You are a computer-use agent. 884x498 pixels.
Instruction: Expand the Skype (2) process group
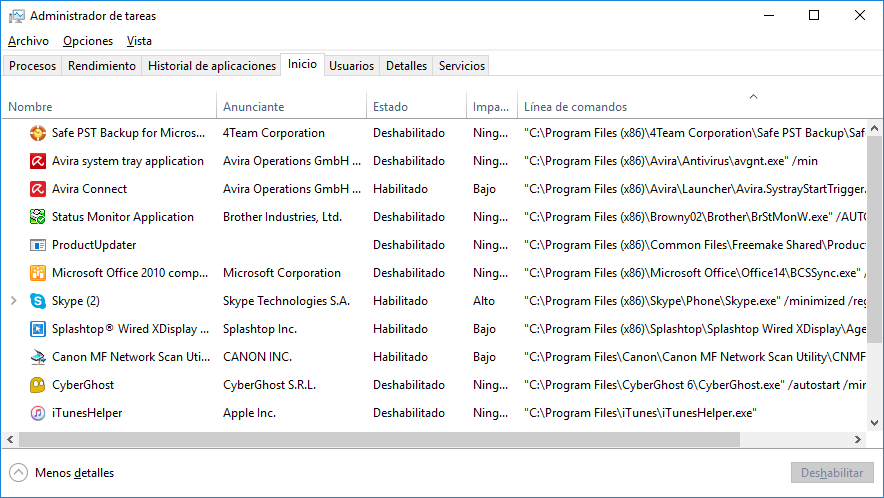coord(13,301)
